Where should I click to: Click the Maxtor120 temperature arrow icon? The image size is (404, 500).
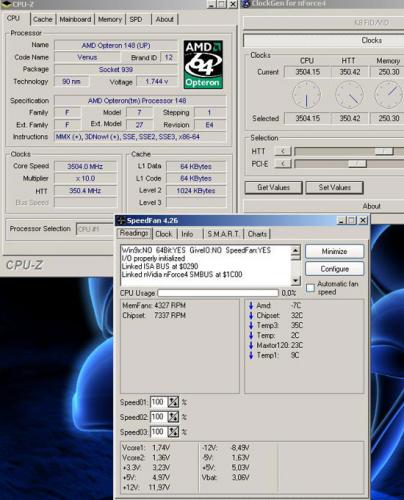[x=251, y=345]
